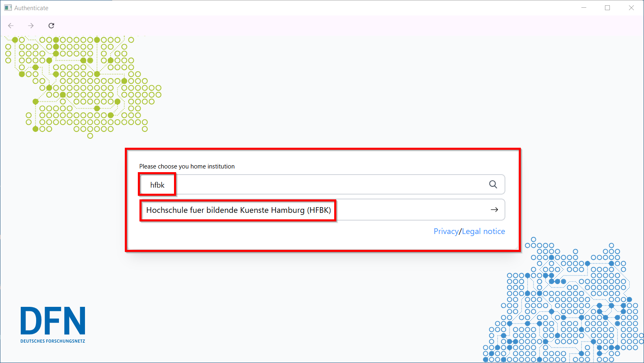Image resolution: width=644 pixels, height=363 pixels.
Task: Open the Privacy link
Action: (x=446, y=231)
